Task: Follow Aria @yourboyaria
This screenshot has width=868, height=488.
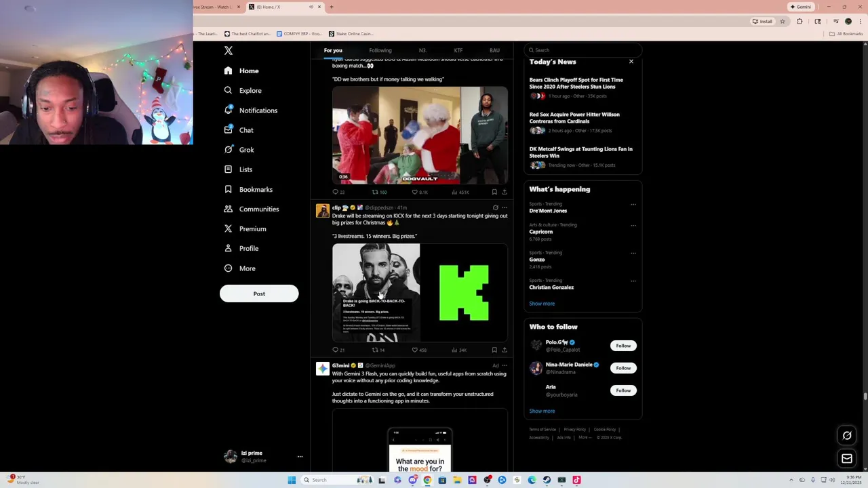Action: (x=623, y=390)
